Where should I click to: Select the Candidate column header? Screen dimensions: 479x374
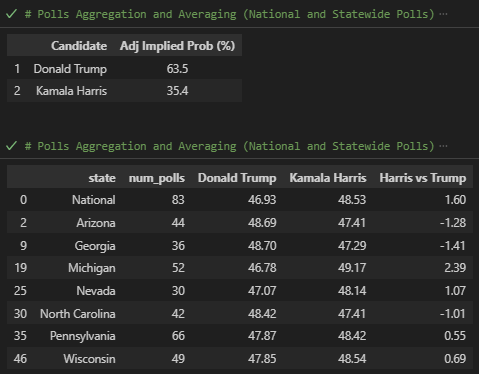click(x=79, y=46)
